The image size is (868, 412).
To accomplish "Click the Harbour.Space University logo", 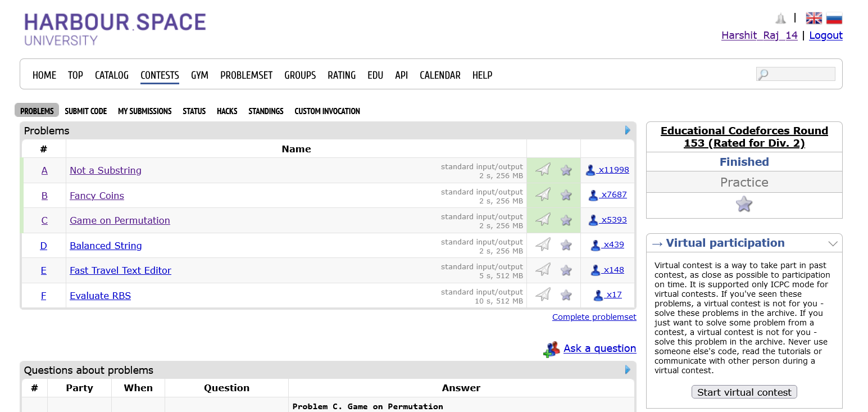I will [115, 29].
